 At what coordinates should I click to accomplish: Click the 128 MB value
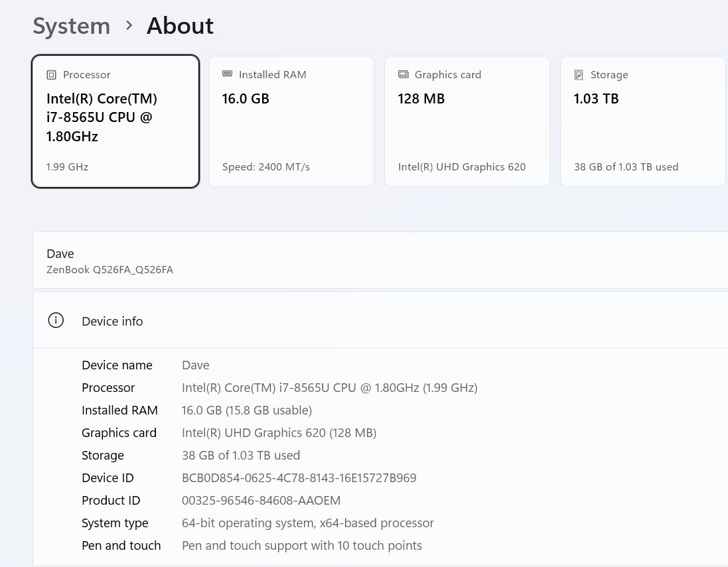tap(421, 99)
